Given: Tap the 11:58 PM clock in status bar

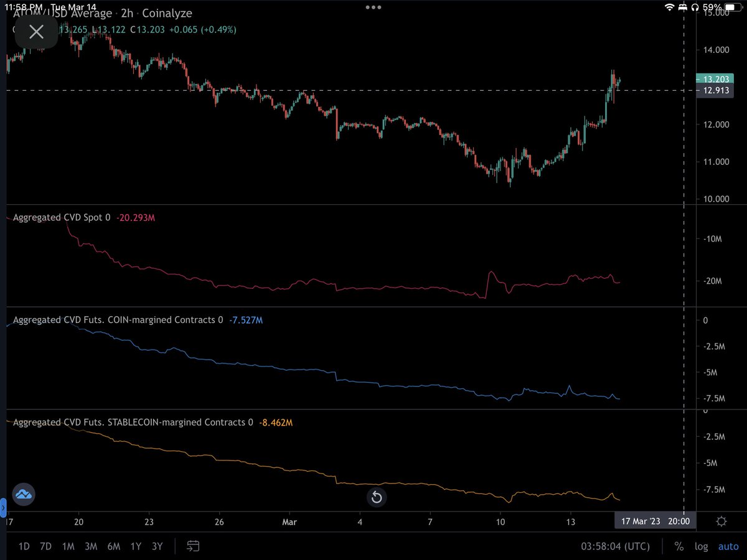Looking at the screenshot, I should point(25,6).
